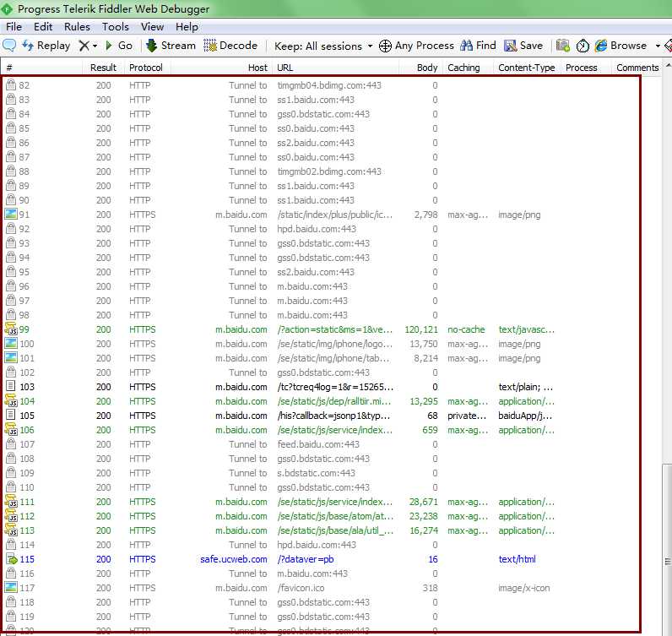
Task: Select safe.ucweb.com host in session 115
Action: [234, 559]
